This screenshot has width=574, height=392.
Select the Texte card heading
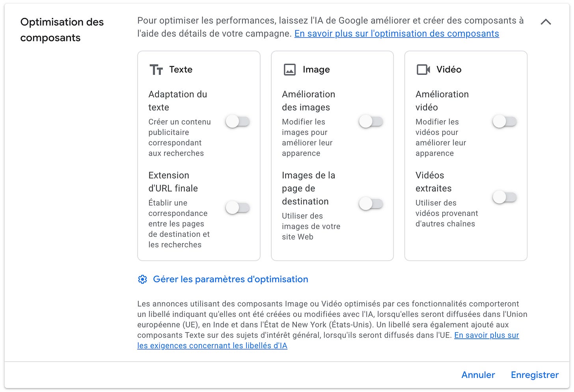click(181, 69)
